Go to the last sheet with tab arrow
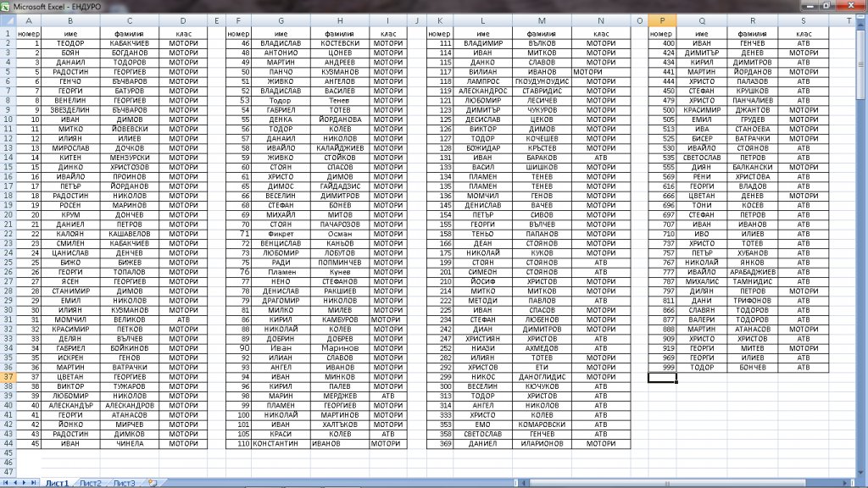 pyautogui.click(x=33, y=483)
